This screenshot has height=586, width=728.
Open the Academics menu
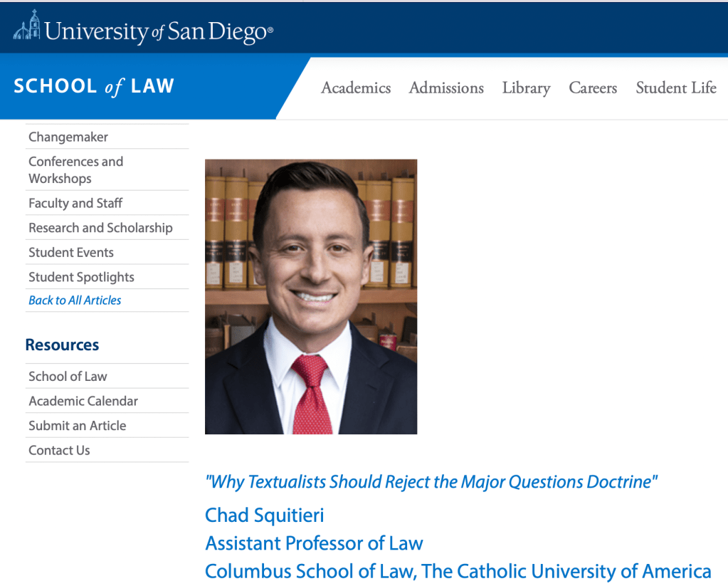point(356,88)
